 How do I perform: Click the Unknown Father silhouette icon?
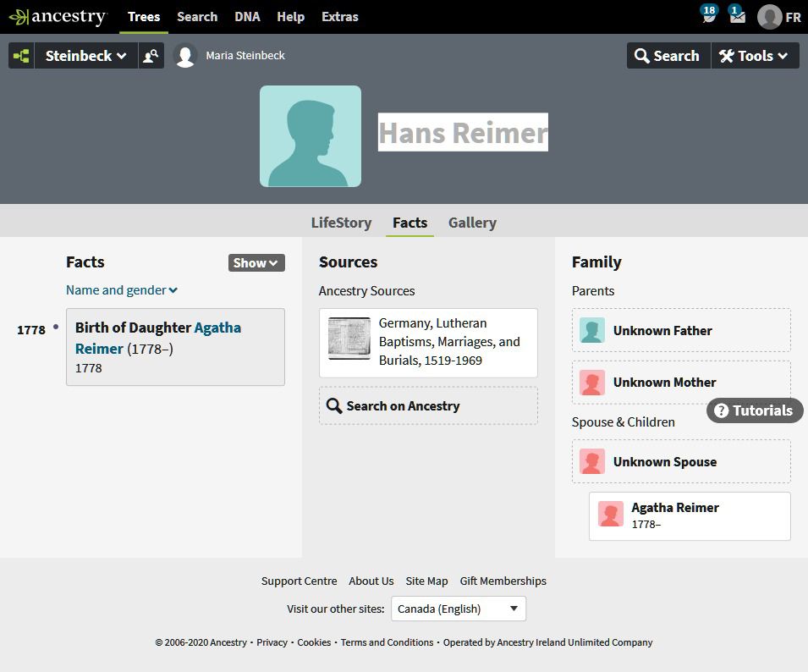(x=592, y=330)
